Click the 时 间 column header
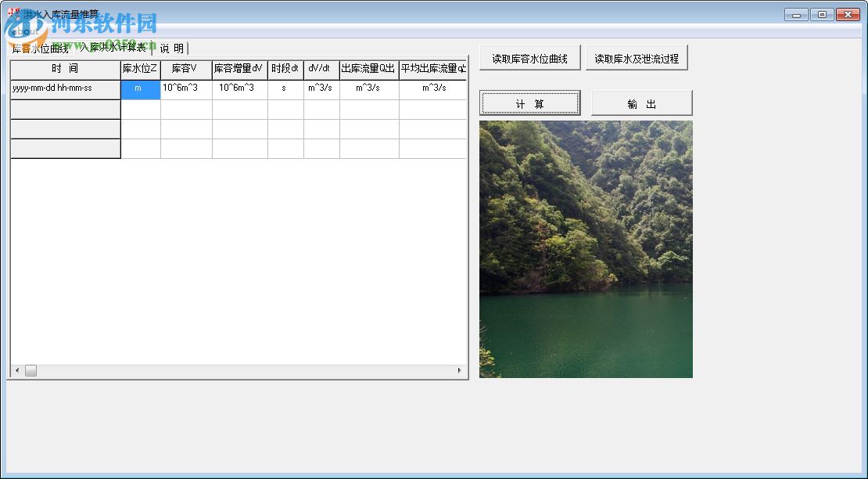The width and height of the screenshot is (868, 479). coord(64,69)
